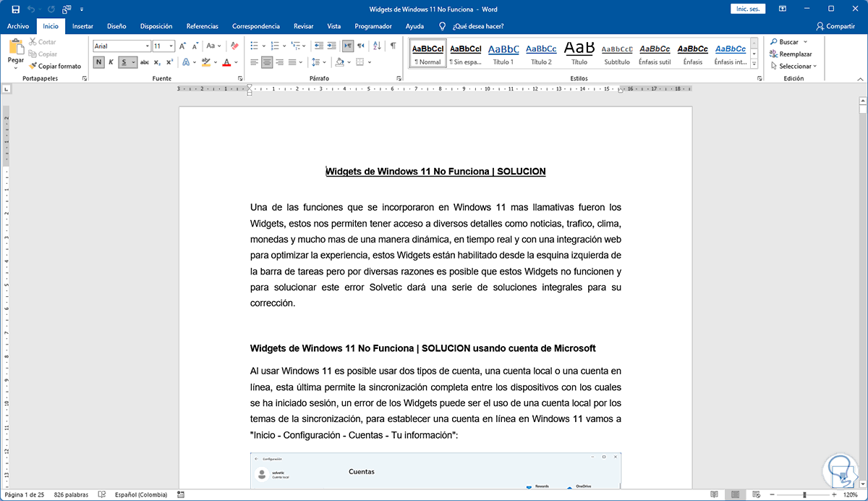
Task: Apply the Subtítulo style
Action: point(617,54)
